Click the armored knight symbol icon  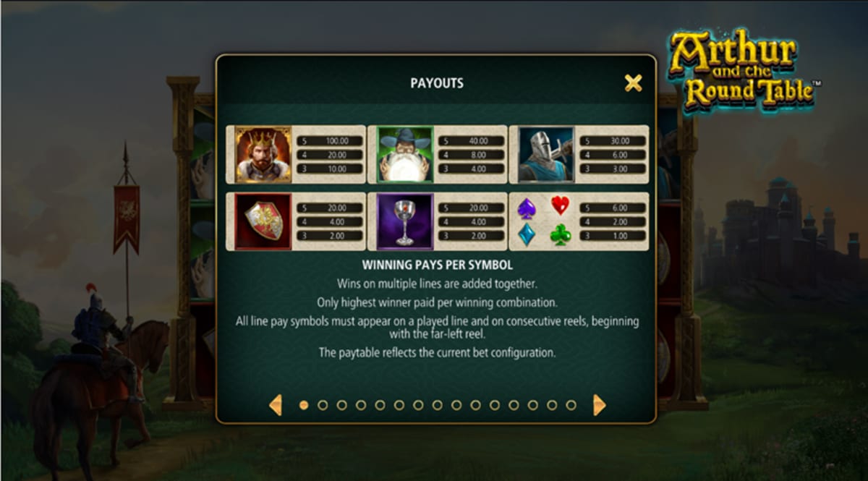click(546, 154)
